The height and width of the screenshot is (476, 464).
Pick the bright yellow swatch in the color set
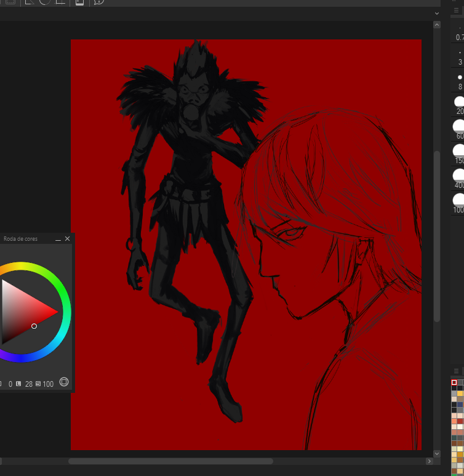click(460, 393)
